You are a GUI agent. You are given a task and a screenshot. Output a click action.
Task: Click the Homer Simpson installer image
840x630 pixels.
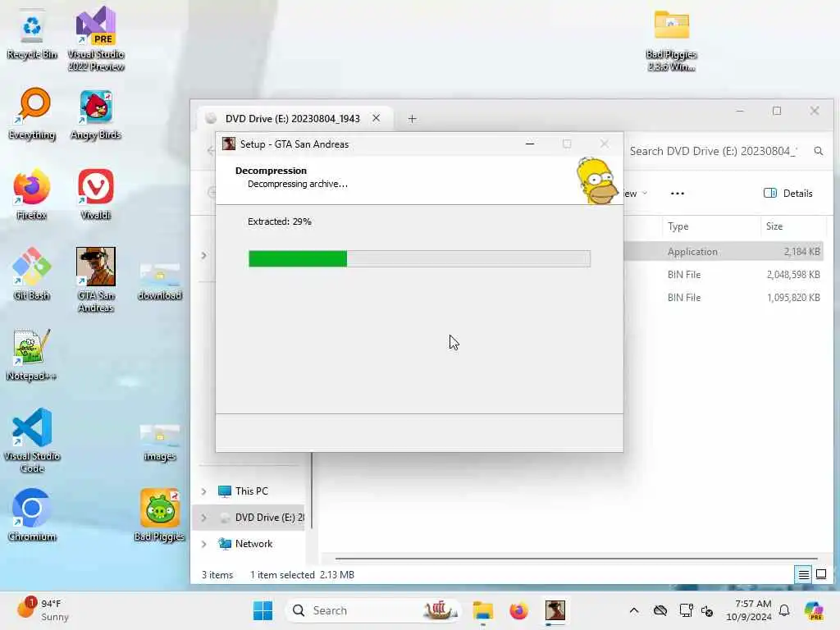click(597, 180)
